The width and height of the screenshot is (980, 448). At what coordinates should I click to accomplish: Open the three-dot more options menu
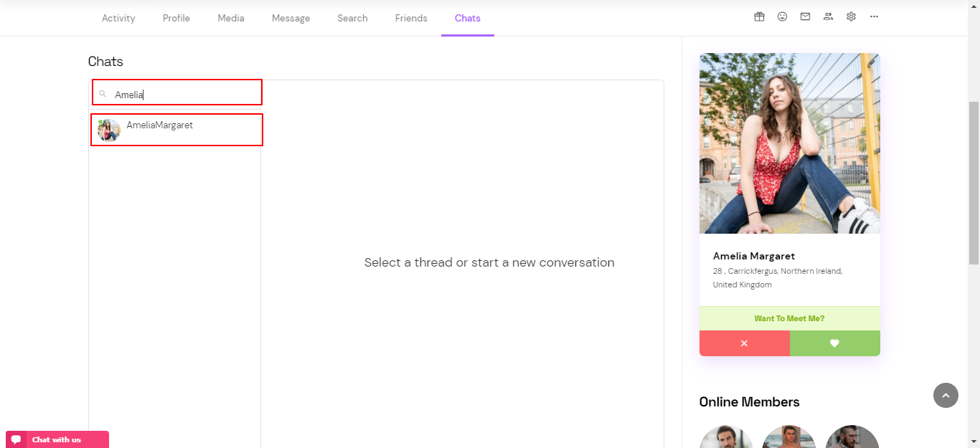874,16
